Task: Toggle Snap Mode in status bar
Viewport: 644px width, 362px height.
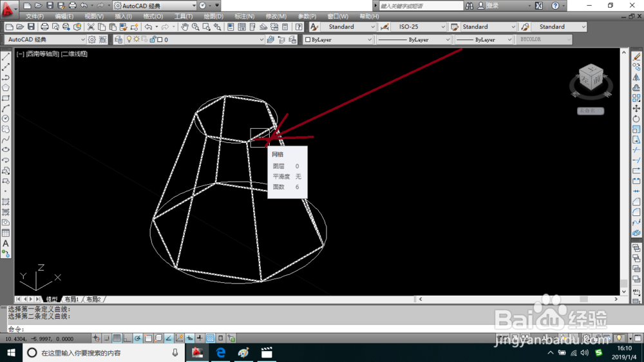Action: (x=106, y=339)
